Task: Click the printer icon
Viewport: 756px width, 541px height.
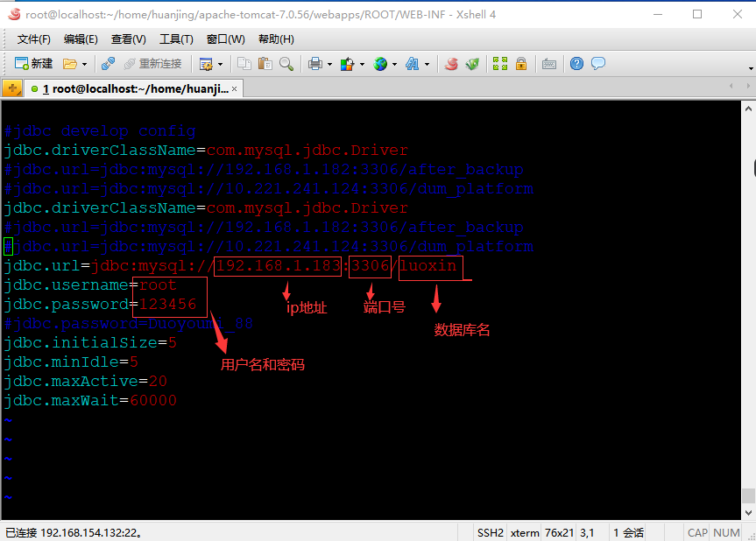Action: click(x=315, y=64)
